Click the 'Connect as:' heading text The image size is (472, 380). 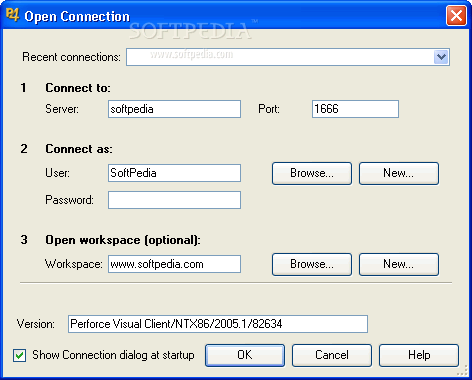coord(79,149)
